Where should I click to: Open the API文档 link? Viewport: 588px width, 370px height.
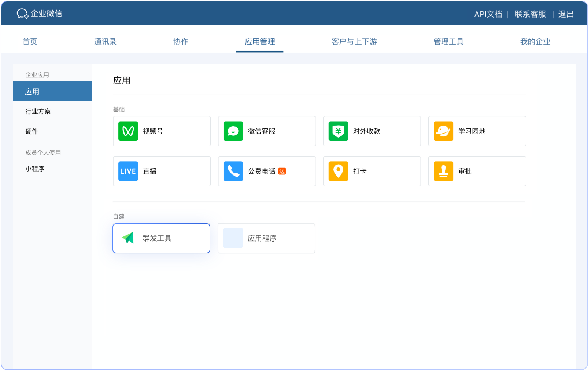488,14
